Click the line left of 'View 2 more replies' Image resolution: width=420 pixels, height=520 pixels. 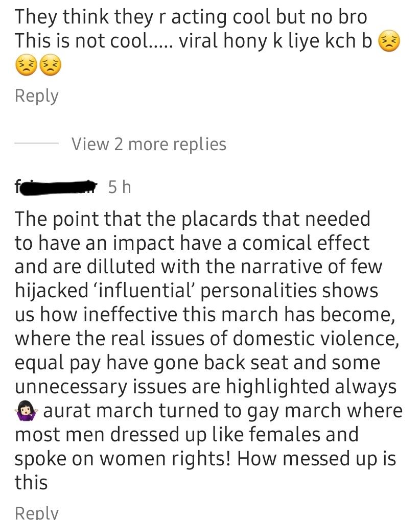click(36, 144)
